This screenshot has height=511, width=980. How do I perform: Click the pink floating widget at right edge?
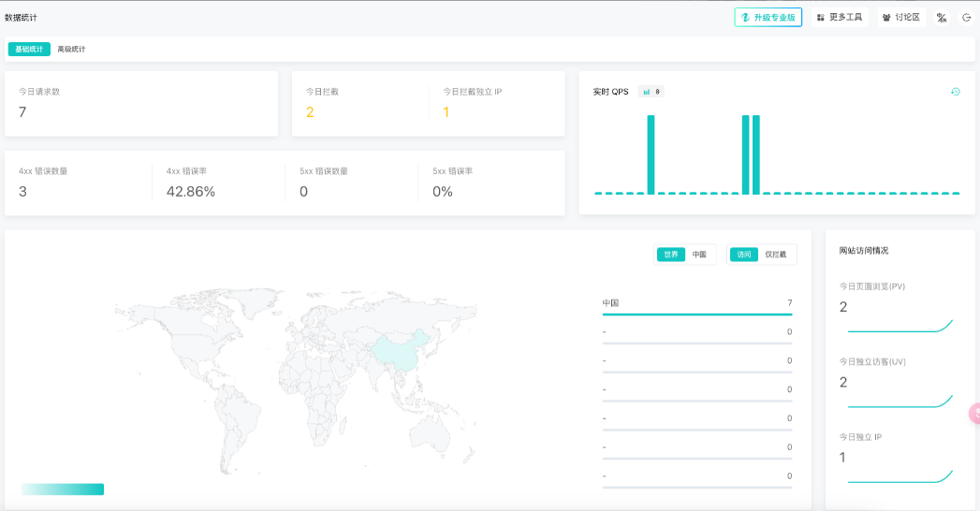tap(974, 413)
